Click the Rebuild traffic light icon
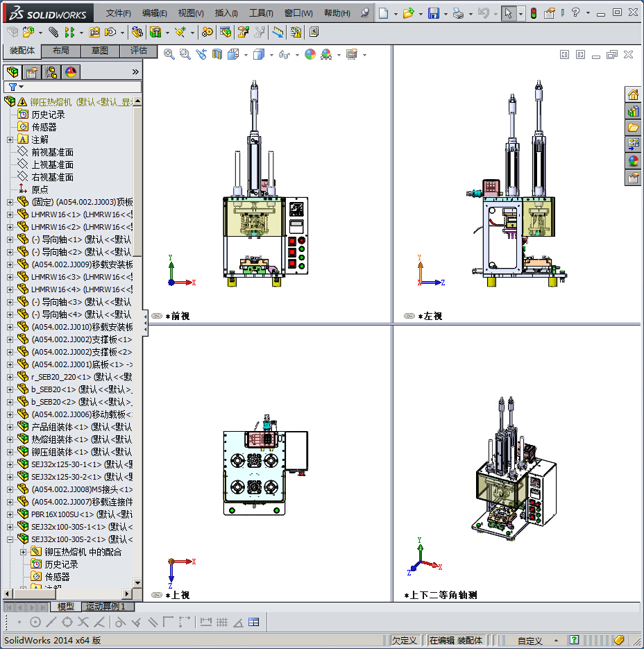The width and height of the screenshot is (644, 649). point(534,13)
